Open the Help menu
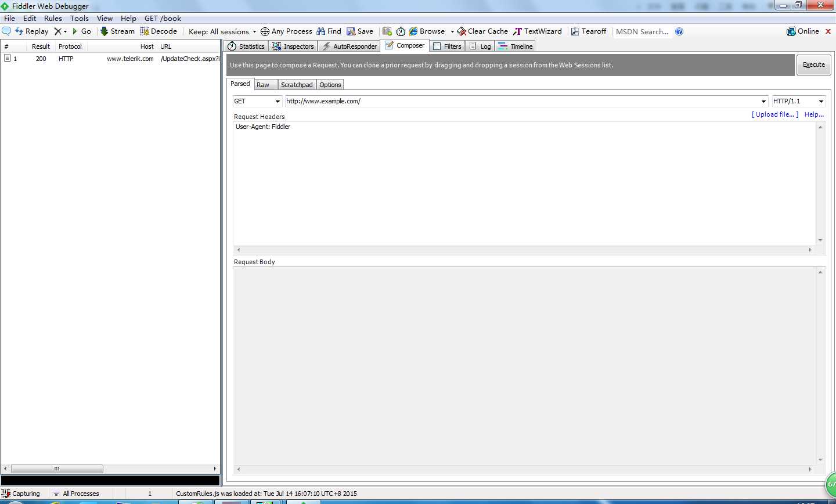The height and width of the screenshot is (504, 836). click(x=128, y=18)
